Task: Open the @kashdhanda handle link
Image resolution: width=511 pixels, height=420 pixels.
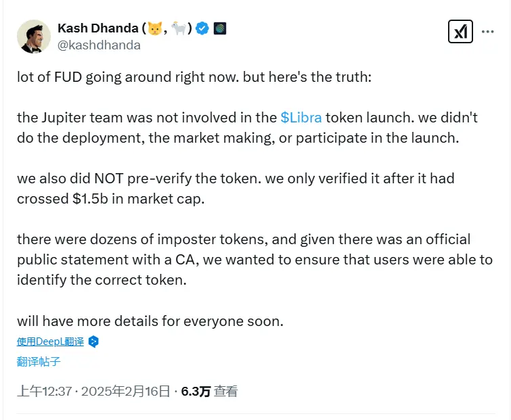Action: click(99, 45)
